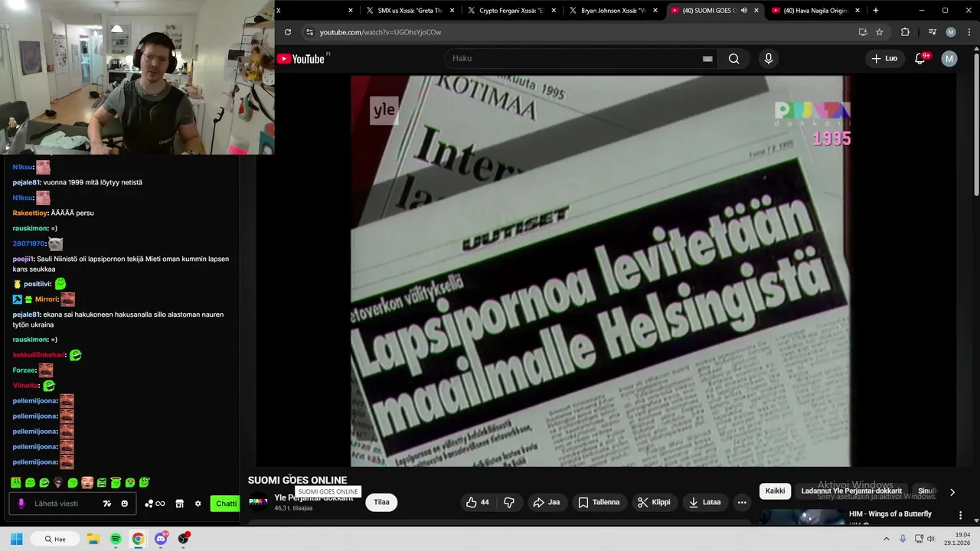
Task: Download the video with Lataa
Action: click(704, 502)
